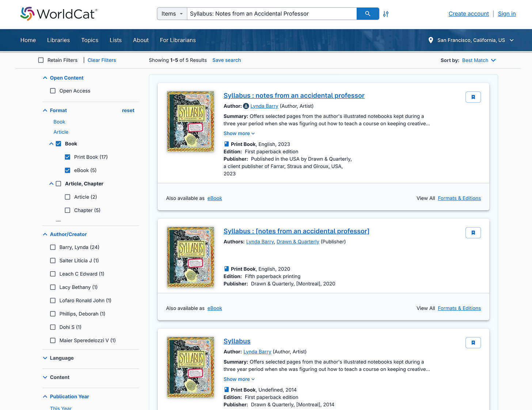Check Leach C Edward (1) author filter
Screen dimensions: 532x410
[53, 274]
